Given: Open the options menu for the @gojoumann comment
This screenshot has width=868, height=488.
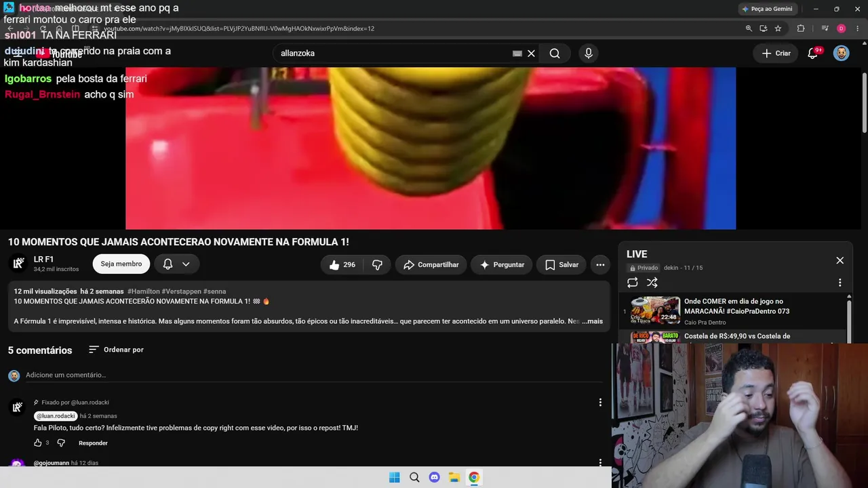Looking at the screenshot, I should point(600,462).
